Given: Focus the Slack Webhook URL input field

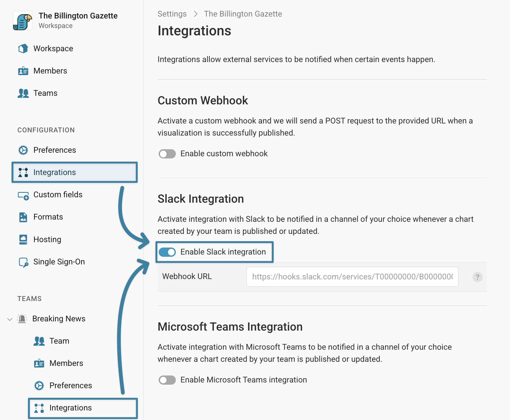Looking at the screenshot, I should click(352, 277).
